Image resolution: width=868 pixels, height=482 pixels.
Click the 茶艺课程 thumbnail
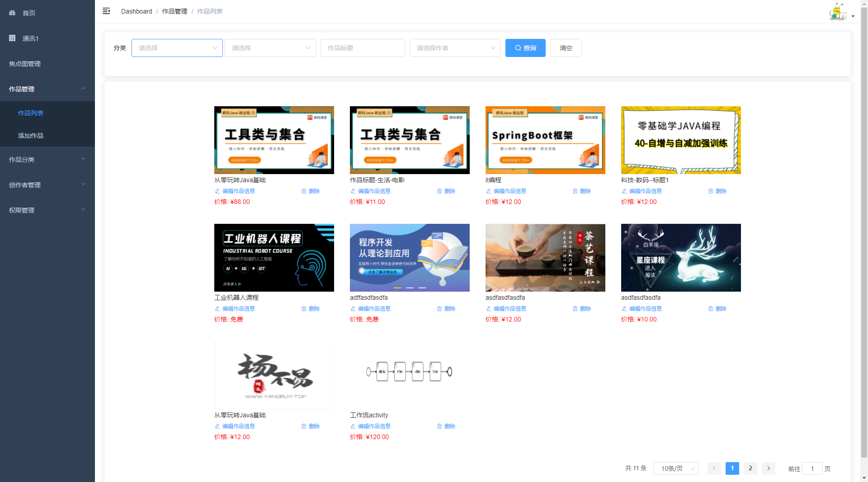coord(545,258)
